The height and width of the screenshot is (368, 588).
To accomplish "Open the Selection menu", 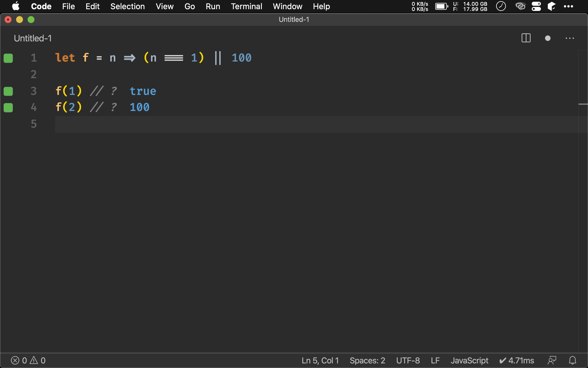I will point(127,6).
